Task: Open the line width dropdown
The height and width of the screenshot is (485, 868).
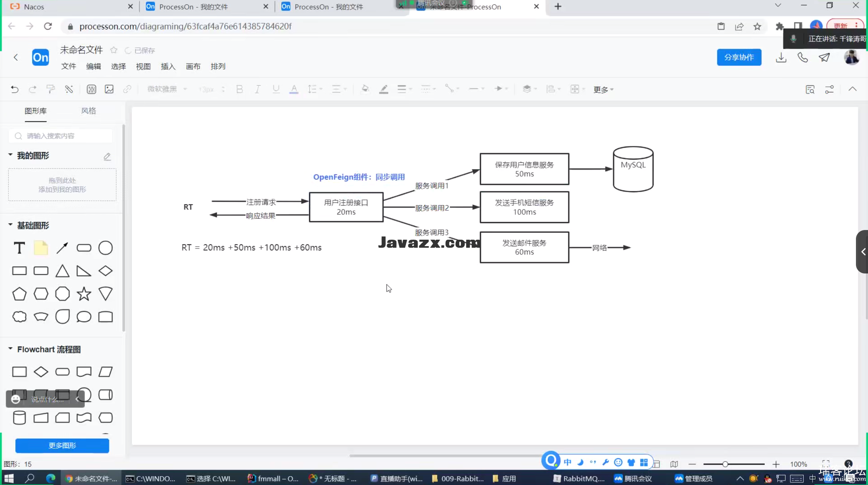Action: (404, 89)
